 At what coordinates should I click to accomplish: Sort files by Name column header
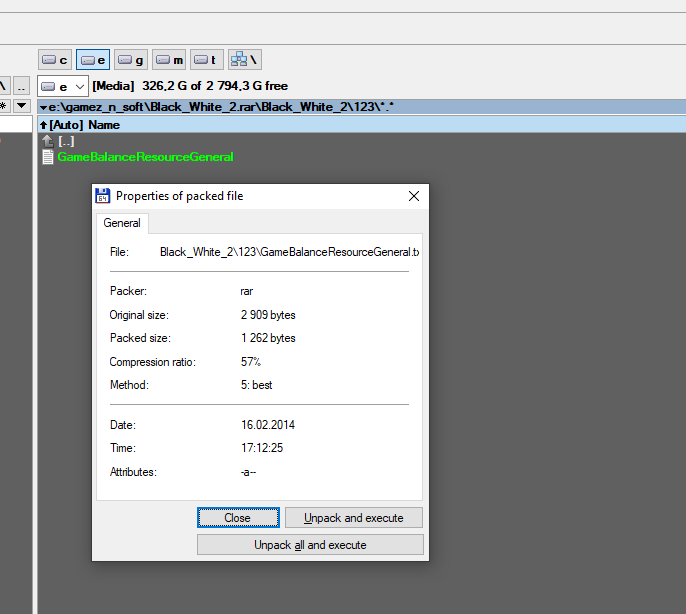pos(104,125)
